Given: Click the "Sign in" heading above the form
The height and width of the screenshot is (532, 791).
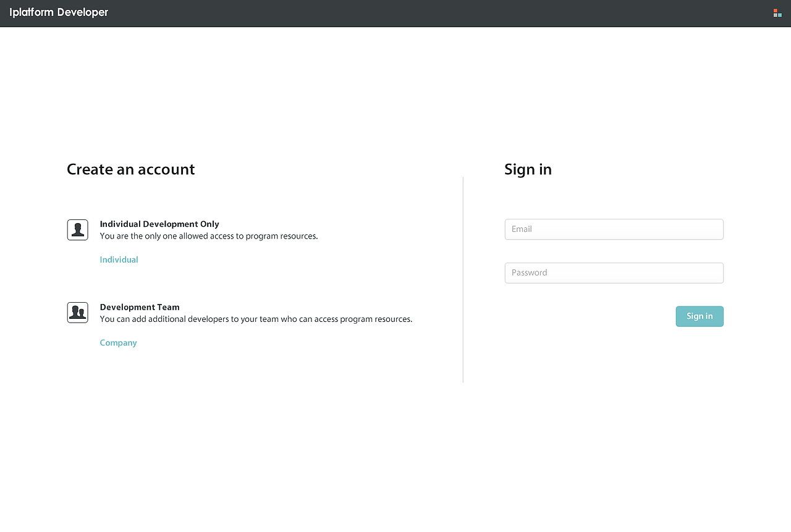Looking at the screenshot, I should tap(528, 169).
